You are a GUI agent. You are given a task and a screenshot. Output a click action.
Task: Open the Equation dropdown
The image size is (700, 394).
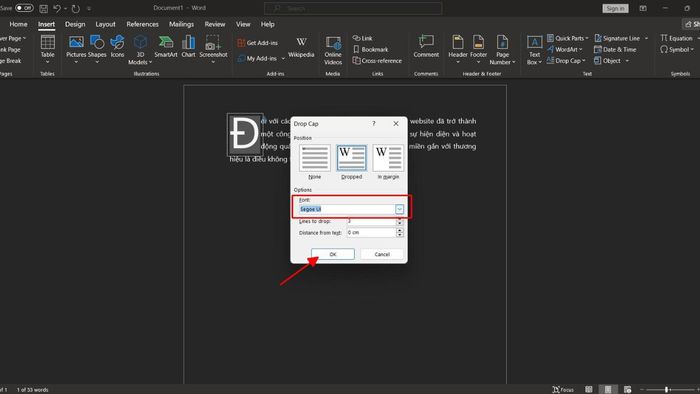pyautogui.click(x=679, y=38)
